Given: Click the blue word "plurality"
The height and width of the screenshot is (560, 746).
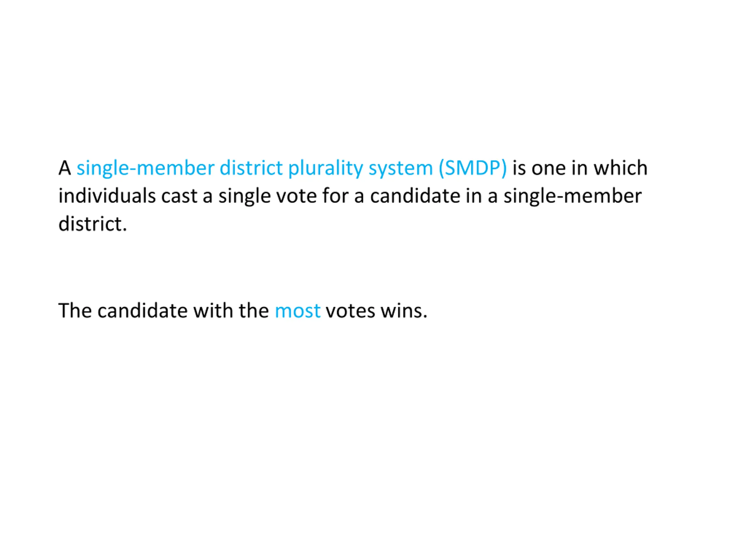Looking at the screenshot, I should [x=326, y=168].
